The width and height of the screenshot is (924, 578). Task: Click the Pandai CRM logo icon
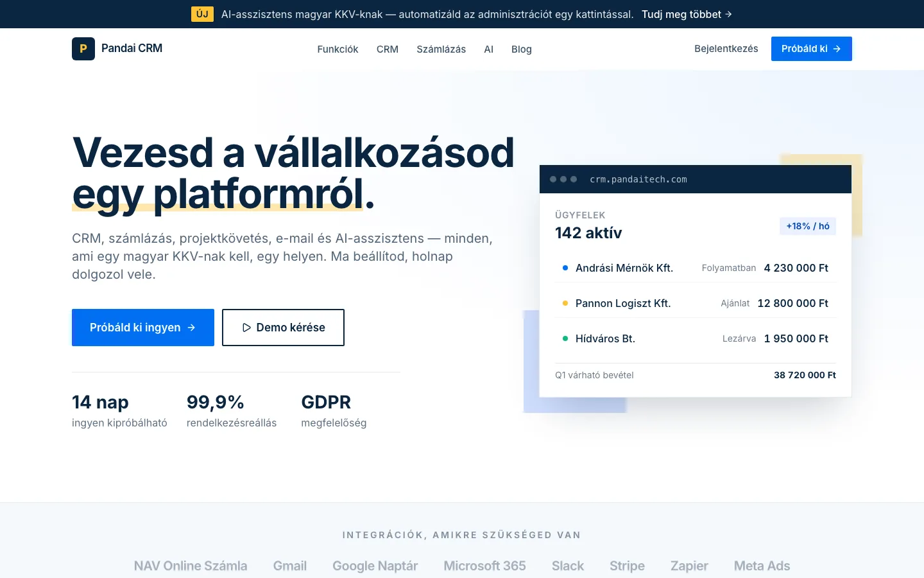coord(83,49)
